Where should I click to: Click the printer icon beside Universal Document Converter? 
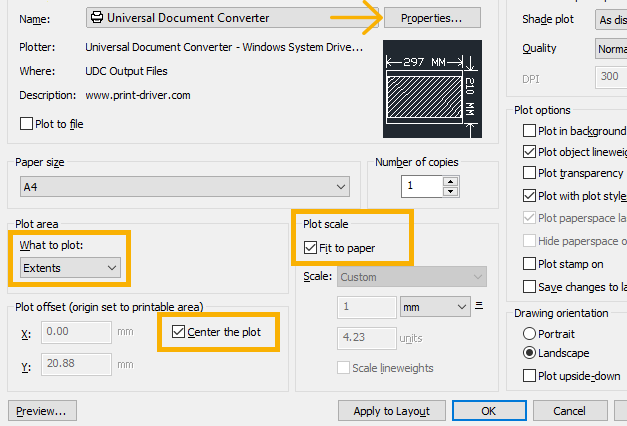click(97, 17)
